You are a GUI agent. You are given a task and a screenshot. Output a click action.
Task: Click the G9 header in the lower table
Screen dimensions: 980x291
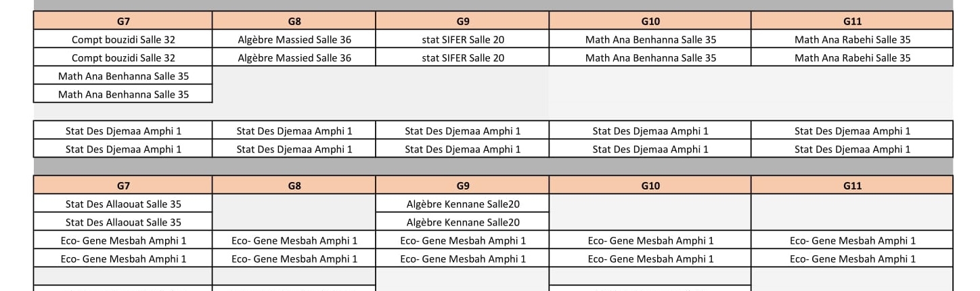[463, 185]
